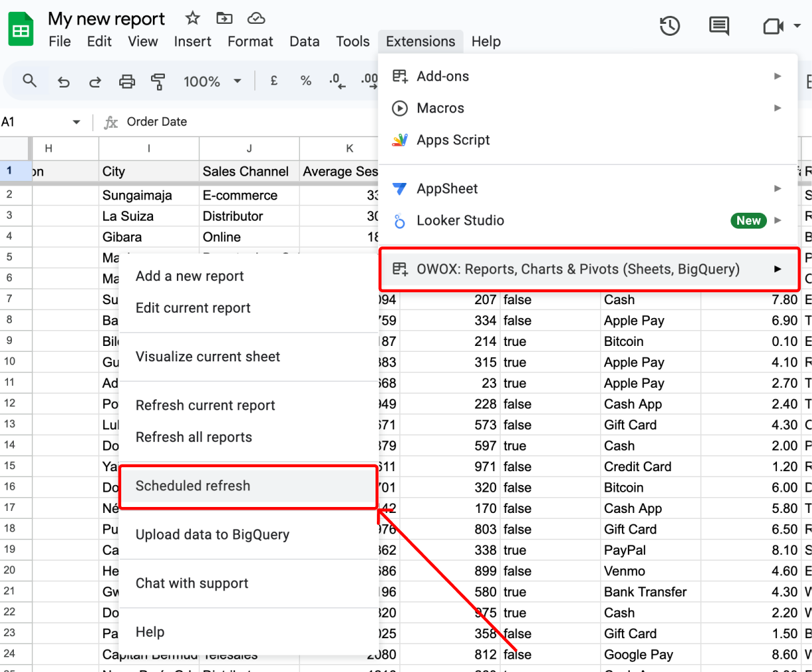This screenshot has height=672, width=812.
Task: Click the Venmo cell
Action: tap(650, 571)
